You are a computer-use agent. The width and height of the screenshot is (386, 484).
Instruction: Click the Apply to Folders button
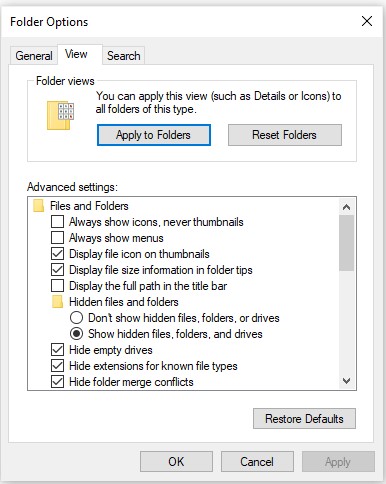tap(154, 135)
